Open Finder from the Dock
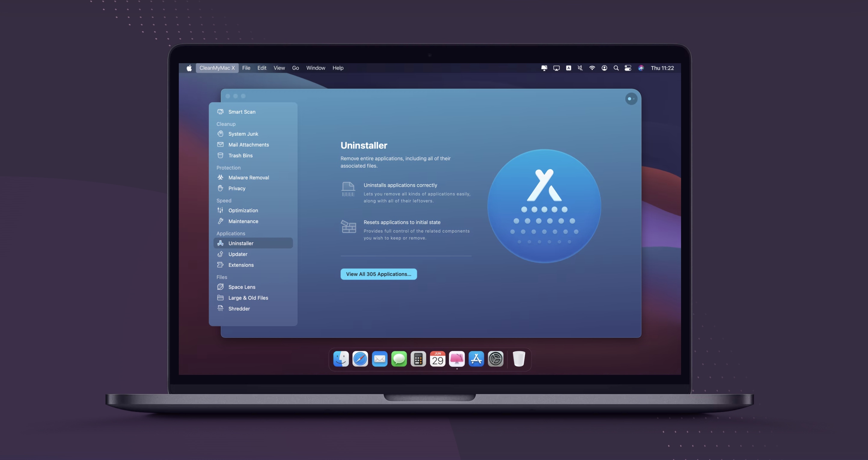This screenshot has height=460, width=868. (341, 359)
